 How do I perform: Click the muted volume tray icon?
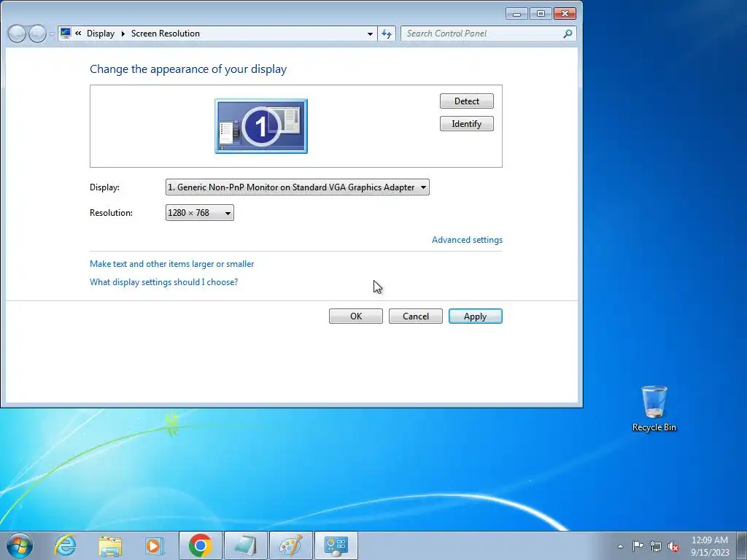(x=673, y=546)
